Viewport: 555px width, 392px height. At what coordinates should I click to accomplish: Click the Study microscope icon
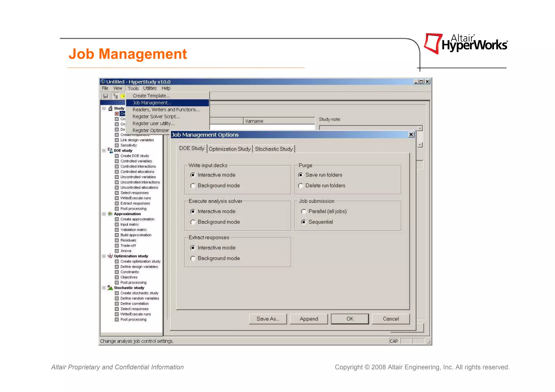(x=110, y=108)
